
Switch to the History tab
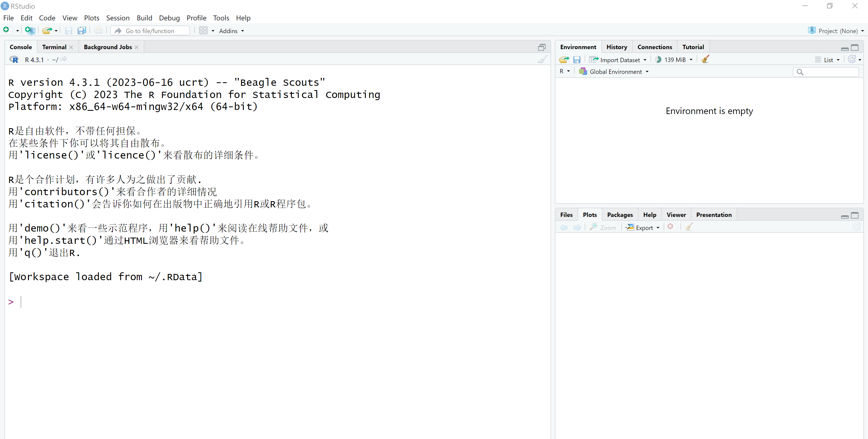pos(617,47)
